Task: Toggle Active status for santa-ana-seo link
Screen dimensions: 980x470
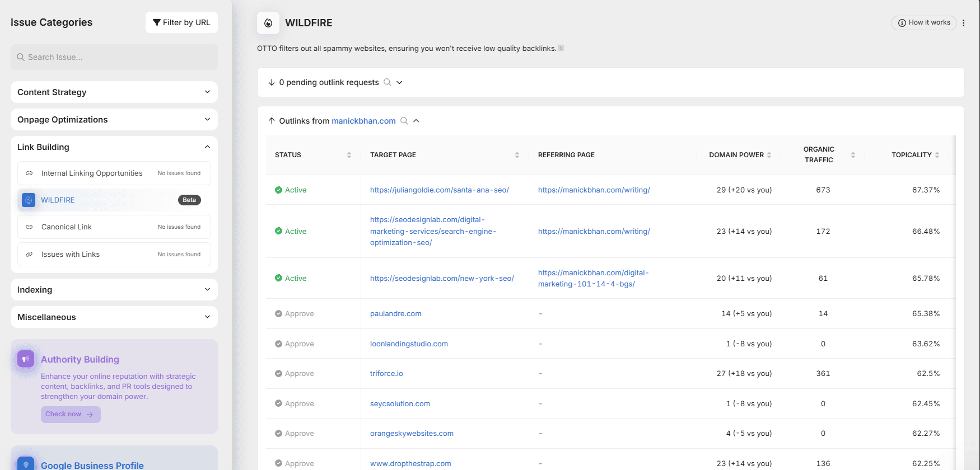Action: (x=291, y=190)
